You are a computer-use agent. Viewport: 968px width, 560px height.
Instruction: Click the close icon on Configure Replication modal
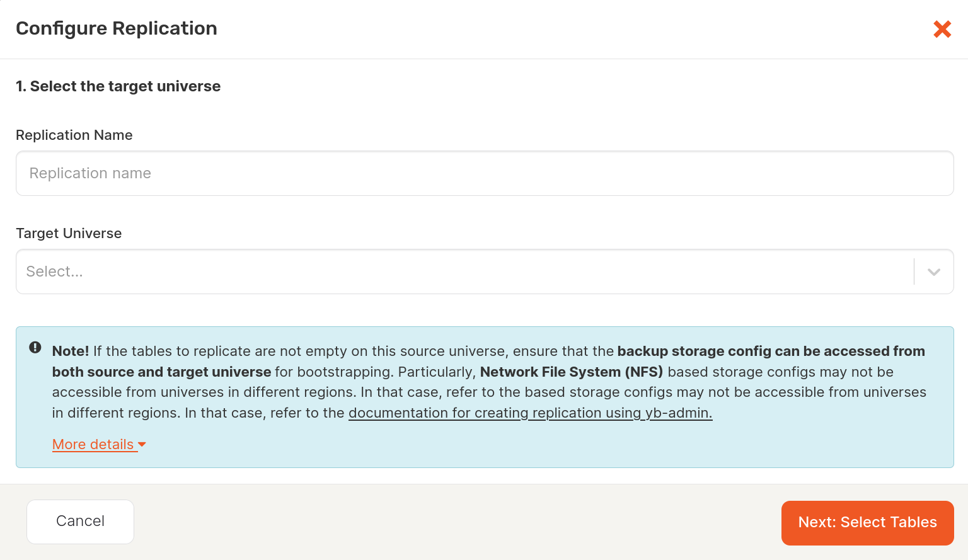pyautogui.click(x=942, y=29)
